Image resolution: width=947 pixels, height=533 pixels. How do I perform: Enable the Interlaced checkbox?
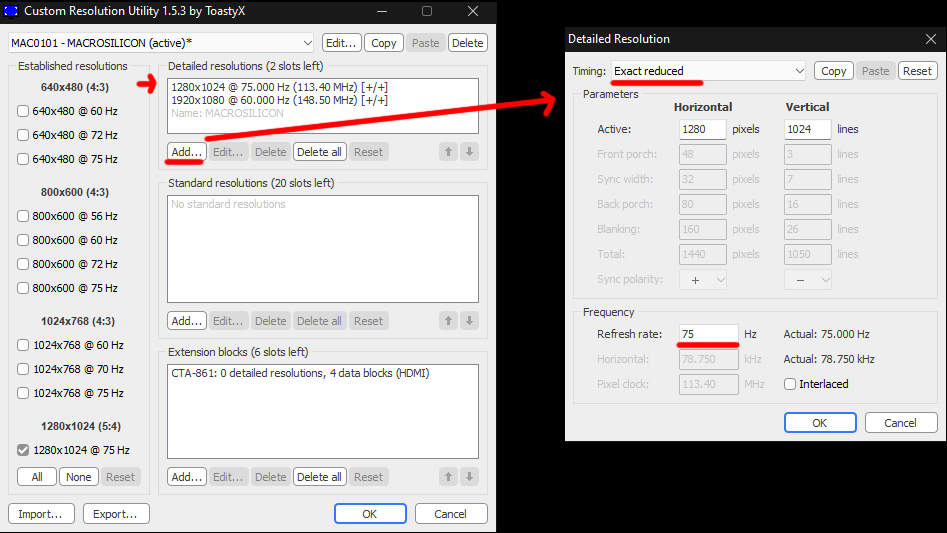pos(790,384)
